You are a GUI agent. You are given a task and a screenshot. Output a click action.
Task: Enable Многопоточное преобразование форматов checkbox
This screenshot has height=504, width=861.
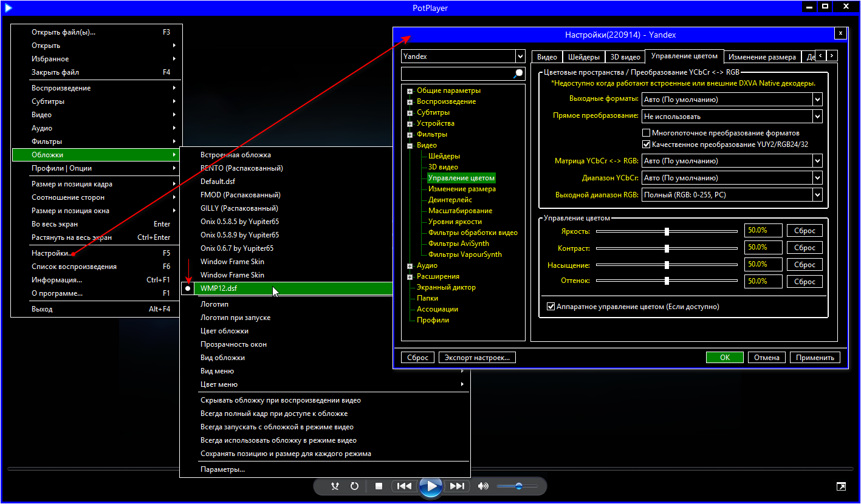[x=647, y=133]
